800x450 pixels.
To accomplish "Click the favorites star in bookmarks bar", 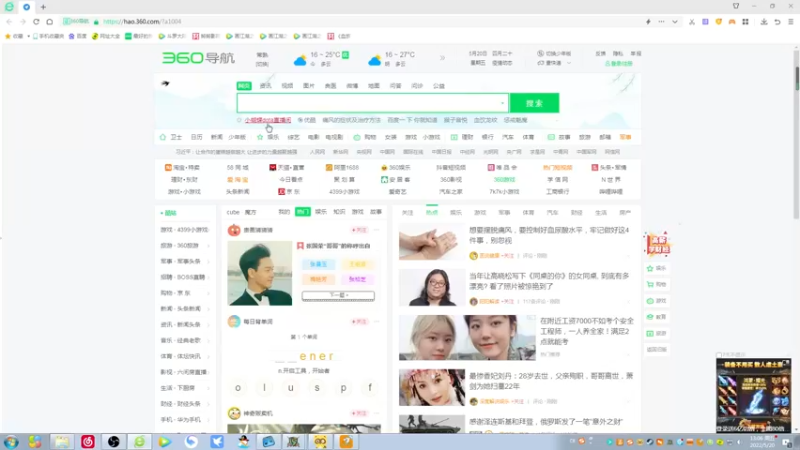I will (x=8, y=36).
